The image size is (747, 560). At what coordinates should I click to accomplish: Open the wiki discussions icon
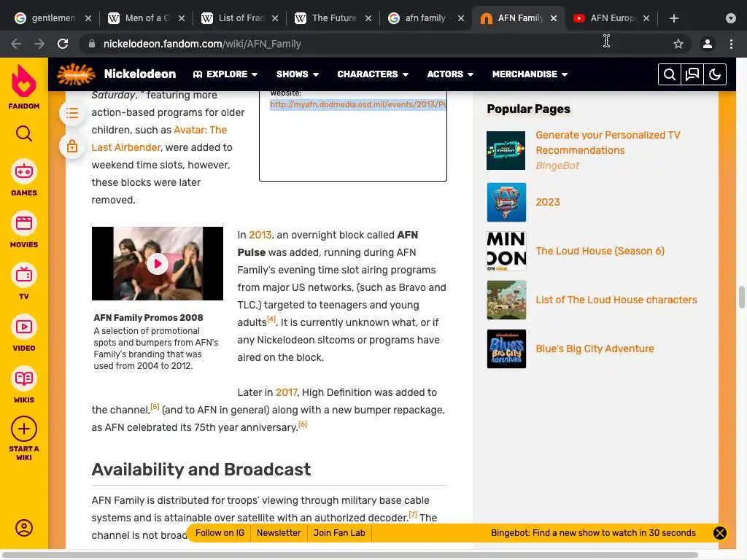tap(692, 74)
